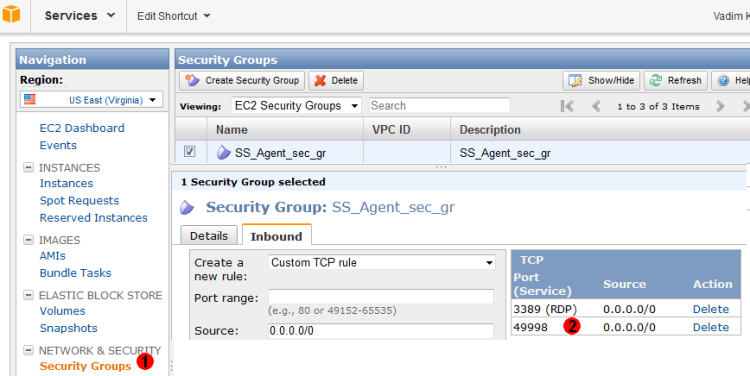Collapse the IMAGES navigation section
Screen dimensions: 750x376
[x=29, y=240]
